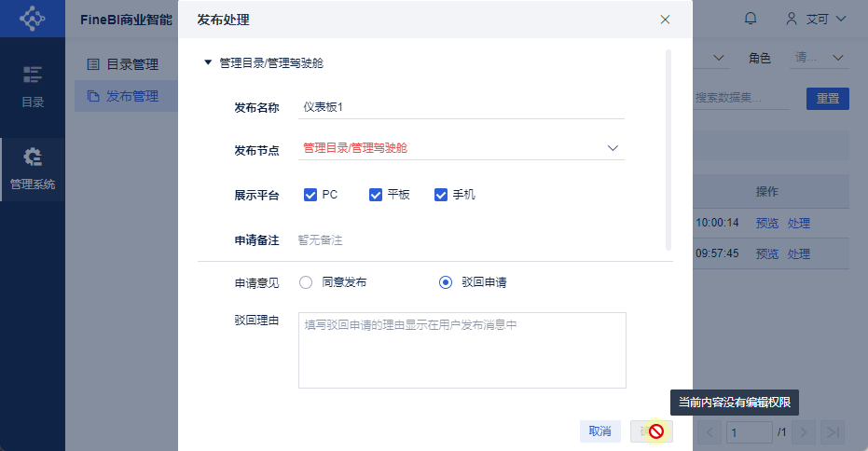Open the notification bell
The image size is (868, 451).
coord(751,19)
